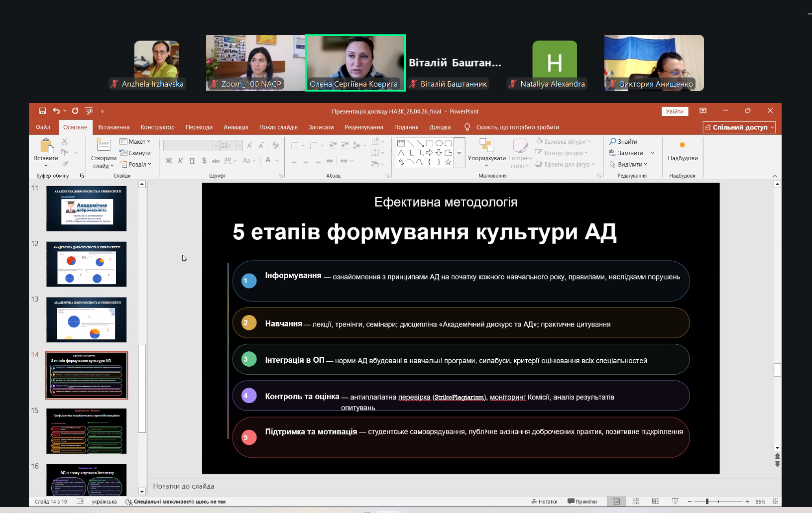Open Reading View from status bar
This screenshot has height=513, width=812.
655,502
